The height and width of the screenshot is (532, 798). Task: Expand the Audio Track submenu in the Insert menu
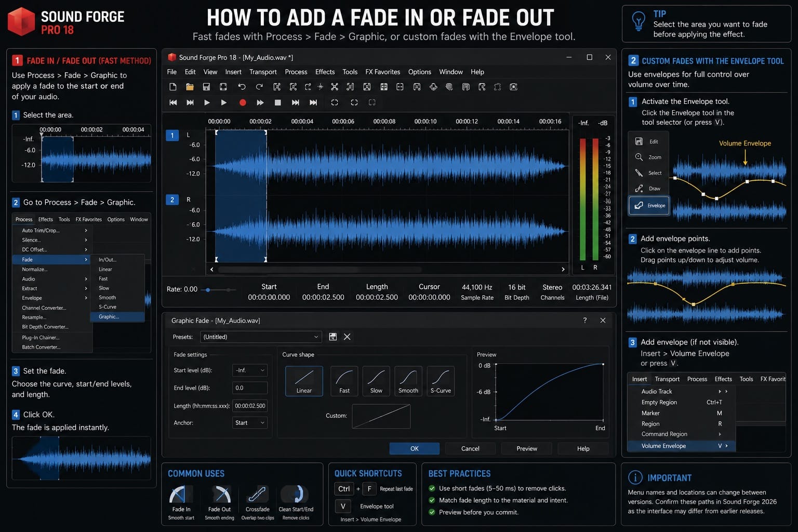(x=681, y=391)
